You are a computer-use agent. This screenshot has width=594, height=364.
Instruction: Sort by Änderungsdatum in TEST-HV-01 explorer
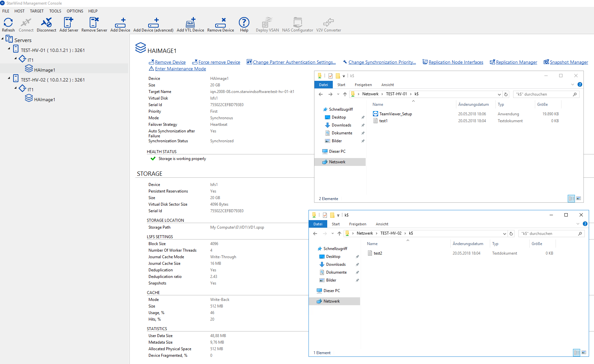tap(473, 104)
